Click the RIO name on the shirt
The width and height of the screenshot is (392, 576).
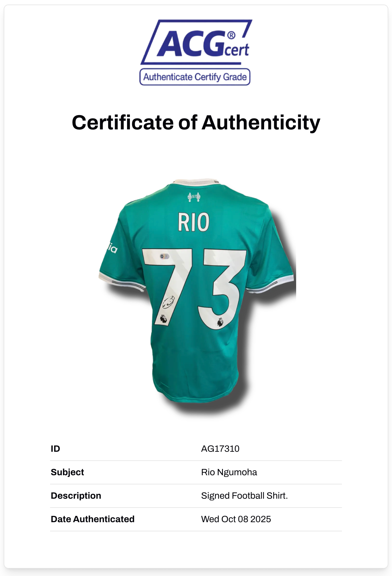click(194, 222)
